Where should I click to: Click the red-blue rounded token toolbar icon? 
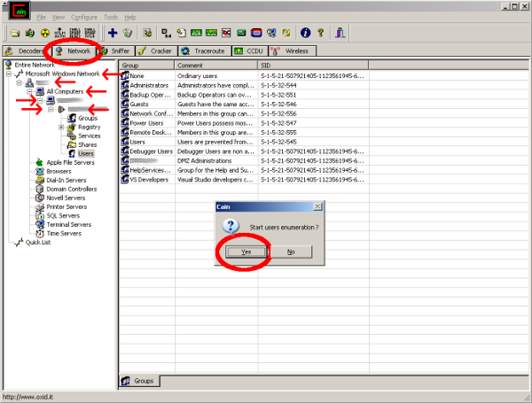coord(256,33)
